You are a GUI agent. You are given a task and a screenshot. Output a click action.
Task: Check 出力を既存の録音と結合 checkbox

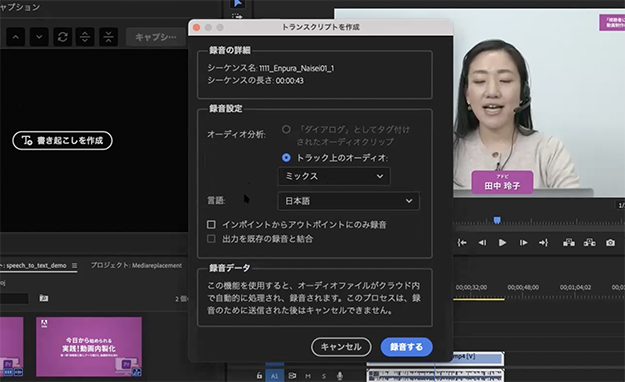(x=211, y=239)
